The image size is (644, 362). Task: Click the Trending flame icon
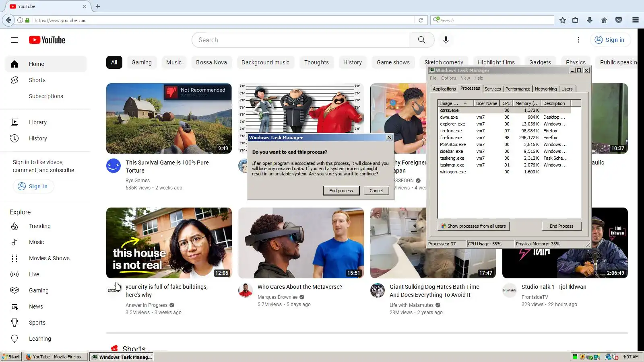pyautogui.click(x=14, y=226)
